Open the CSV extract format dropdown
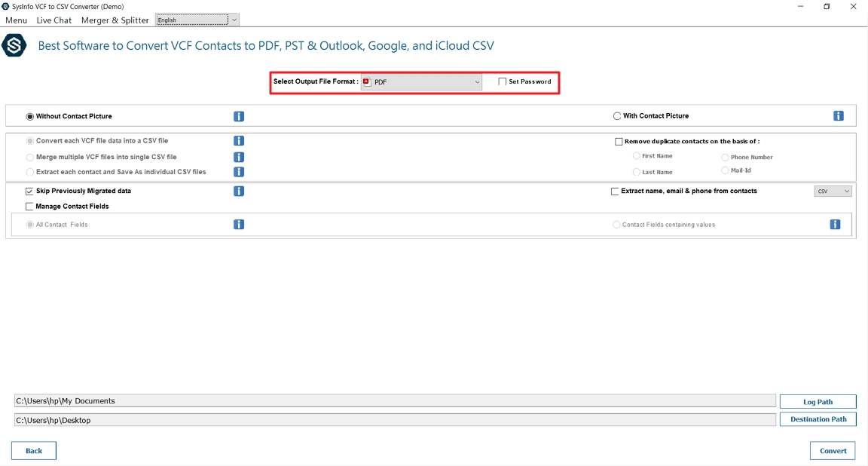This screenshot has height=466, width=868. 833,192
